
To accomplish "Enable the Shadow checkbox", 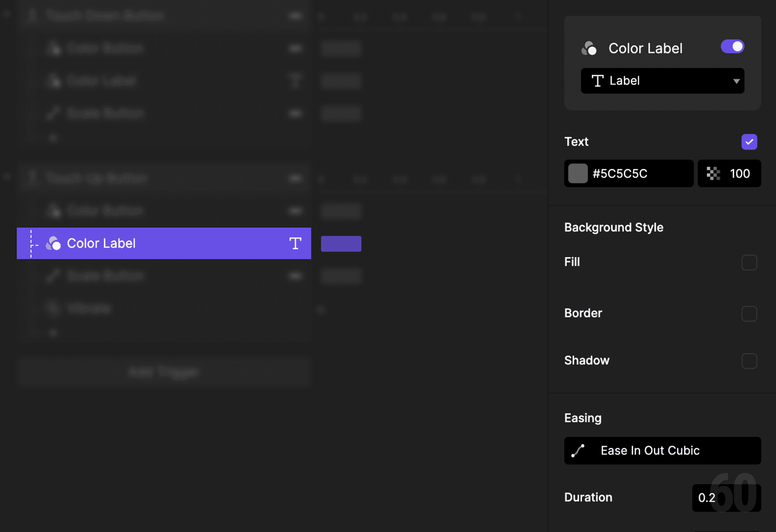I will click(x=749, y=361).
